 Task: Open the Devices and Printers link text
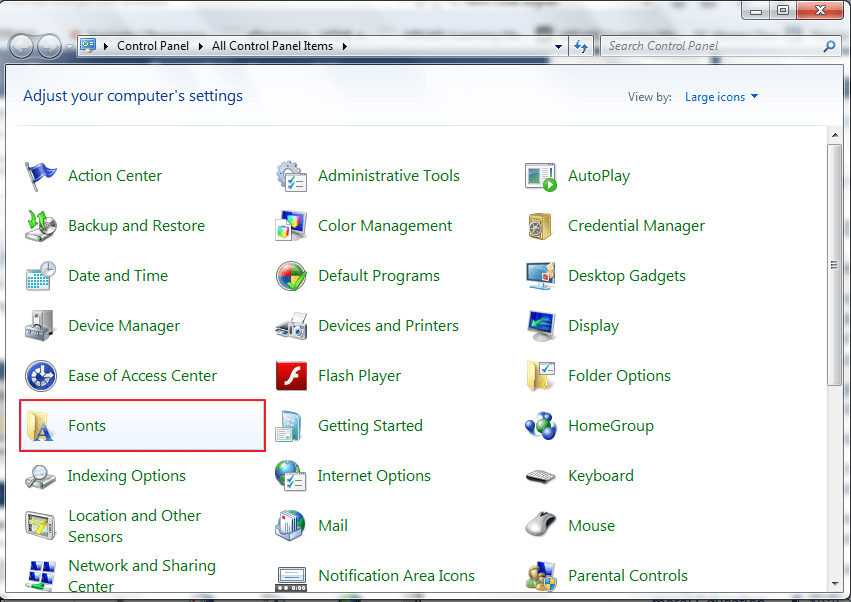pyautogui.click(x=388, y=326)
